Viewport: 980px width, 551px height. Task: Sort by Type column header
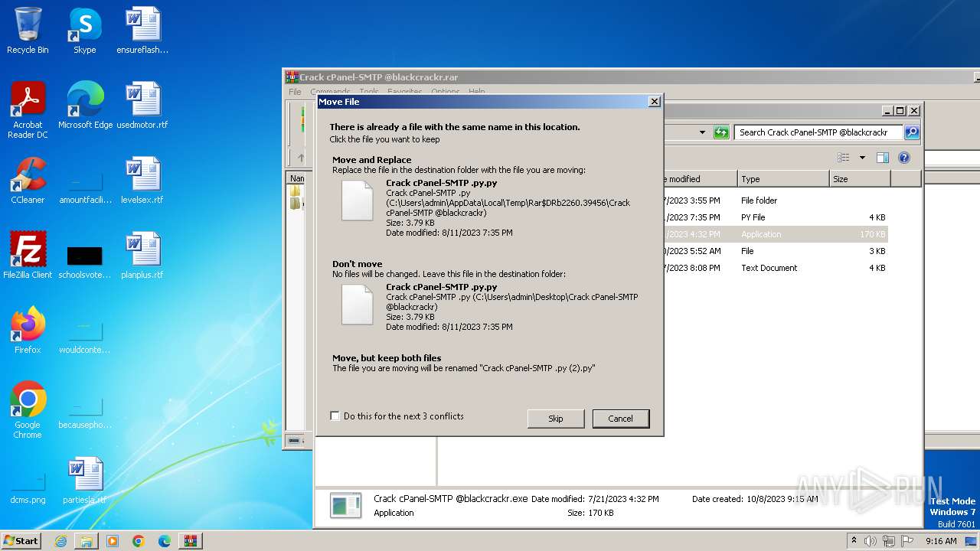pyautogui.click(x=783, y=179)
